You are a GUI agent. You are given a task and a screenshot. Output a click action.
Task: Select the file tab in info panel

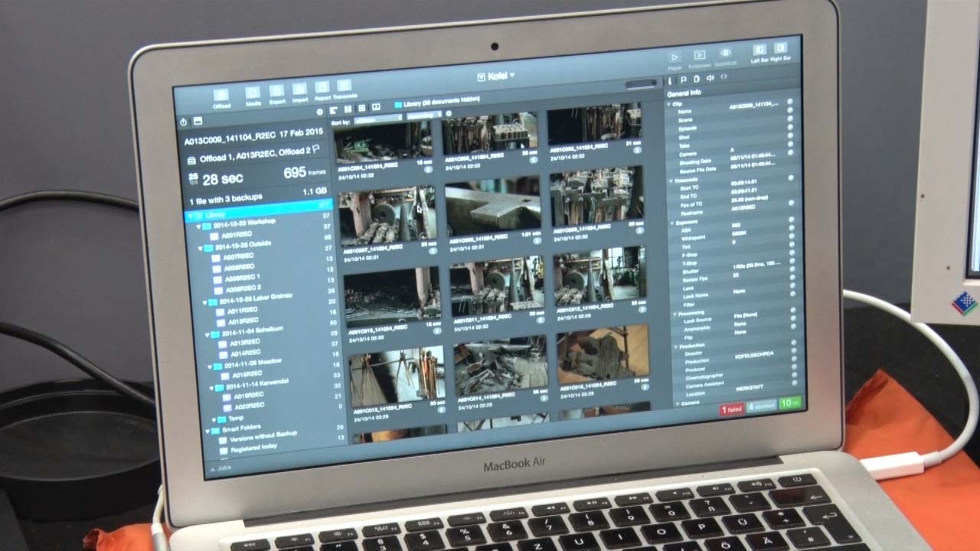[696, 79]
